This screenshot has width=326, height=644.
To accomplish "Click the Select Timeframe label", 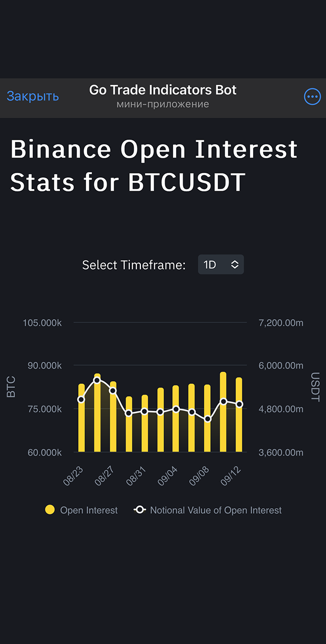I will coord(134,265).
